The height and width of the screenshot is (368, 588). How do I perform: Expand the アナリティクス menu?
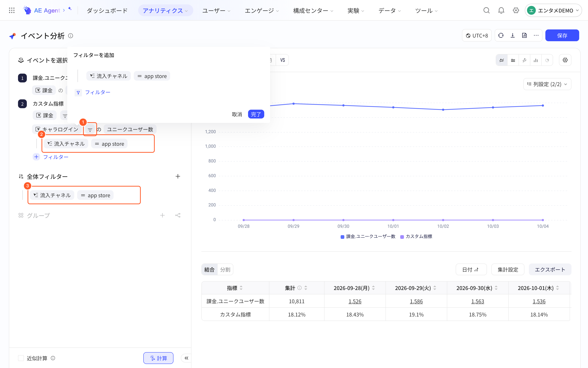(165, 10)
